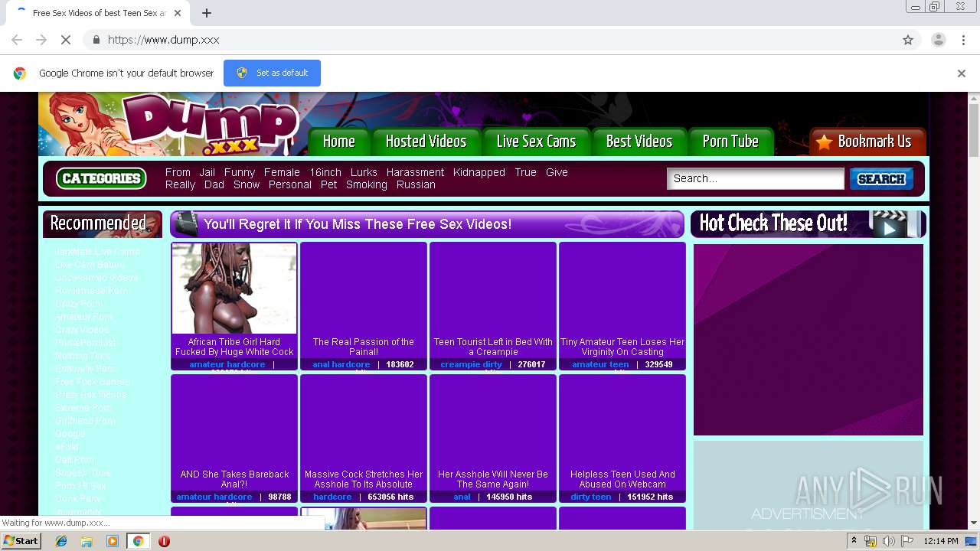Click the page vertical scrollbar
Image resolution: width=980 pixels, height=551 pixels.
click(974, 130)
